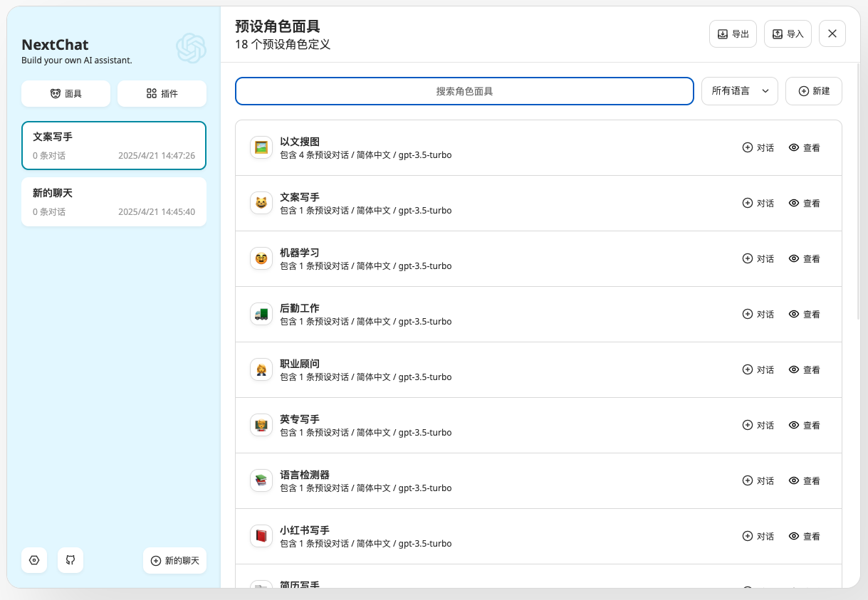The image size is (868, 600).
Task: Click the 机器学习 panda avatar icon
Action: pyautogui.click(x=261, y=258)
